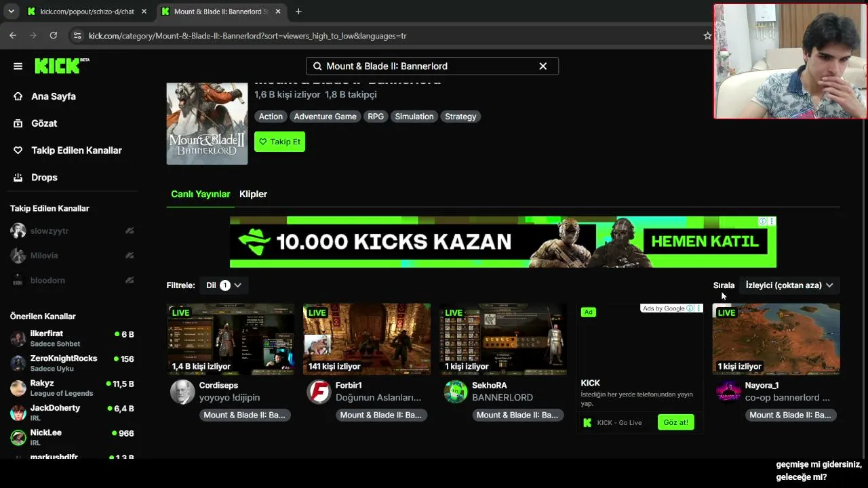Expand the Dil language filter dropdown
868x488 pixels.
coord(224,285)
